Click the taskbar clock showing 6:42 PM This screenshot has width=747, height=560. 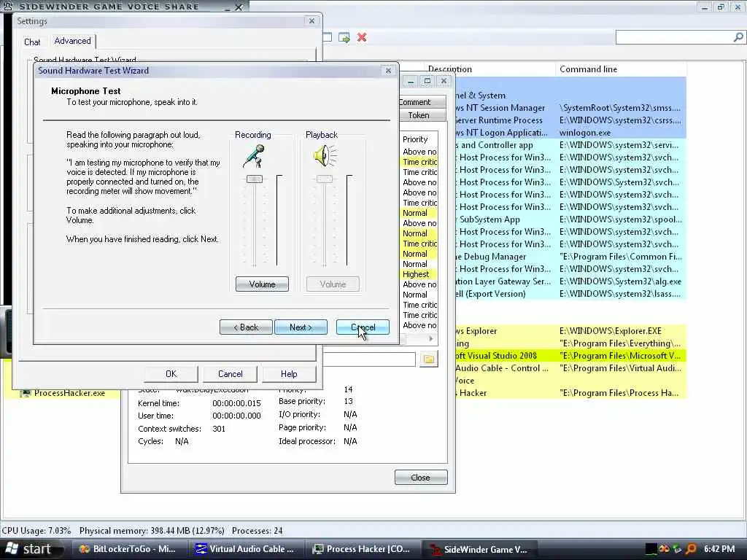point(719,548)
